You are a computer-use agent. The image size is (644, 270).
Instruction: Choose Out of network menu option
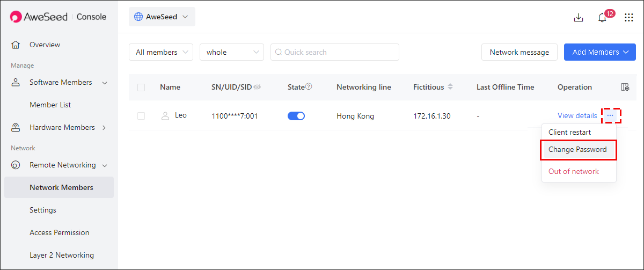(x=574, y=171)
